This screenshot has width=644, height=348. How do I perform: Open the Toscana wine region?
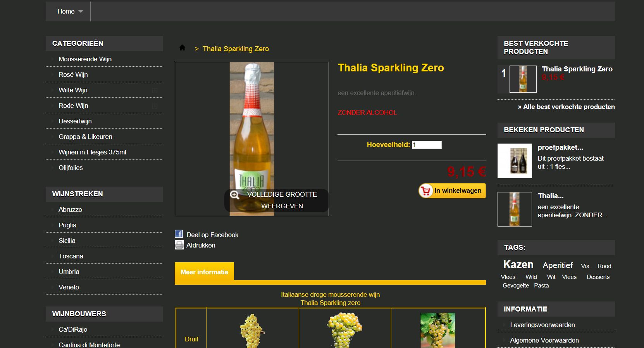pos(71,256)
